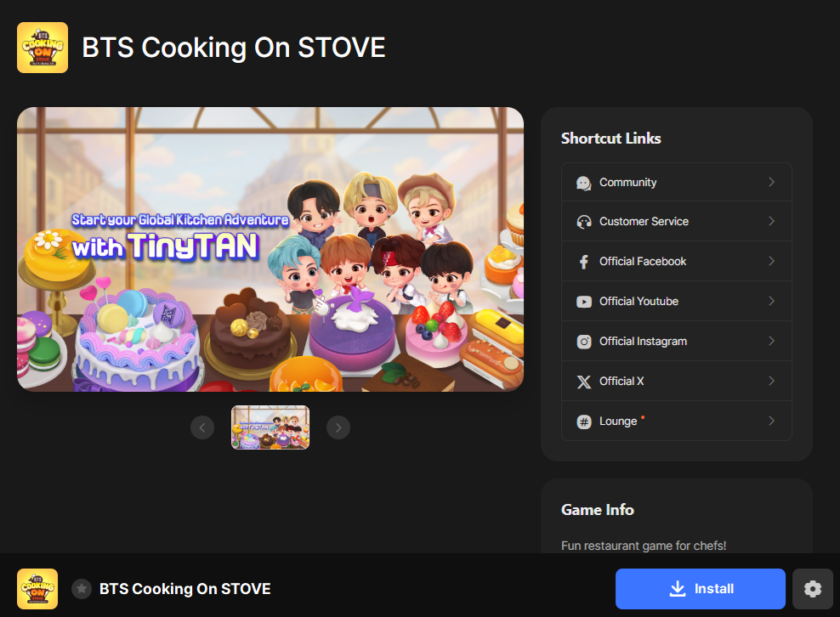This screenshot has width=840, height=617.
Task: Expand the Community link chevron
Action: pyautogui.click(x=771, y=182)
